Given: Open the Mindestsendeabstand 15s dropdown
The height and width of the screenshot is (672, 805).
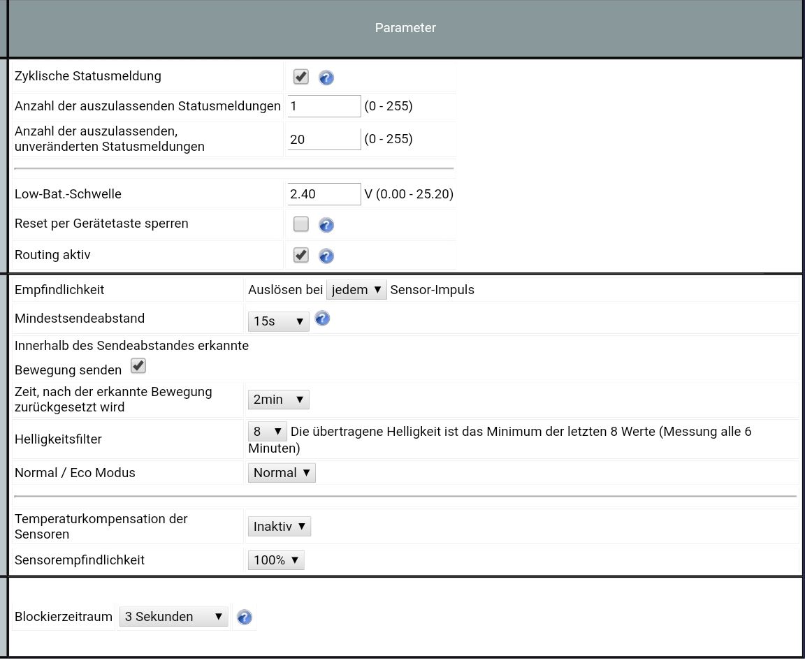Looking at the screenshot, I should click(x=278, y=322).
